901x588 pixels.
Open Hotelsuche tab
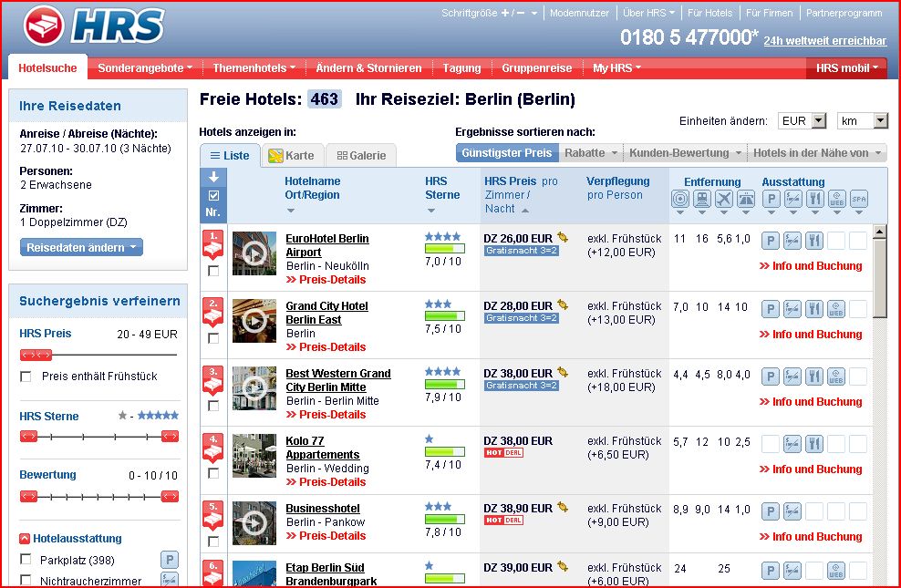pos(47,67)
